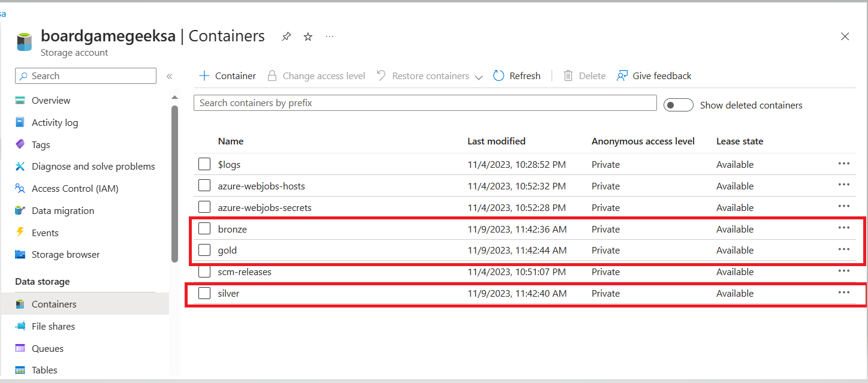Click the Lease state column header
The height and width of the screenshot is (383, 868).
pyautogui.click(x=740, y=141)
